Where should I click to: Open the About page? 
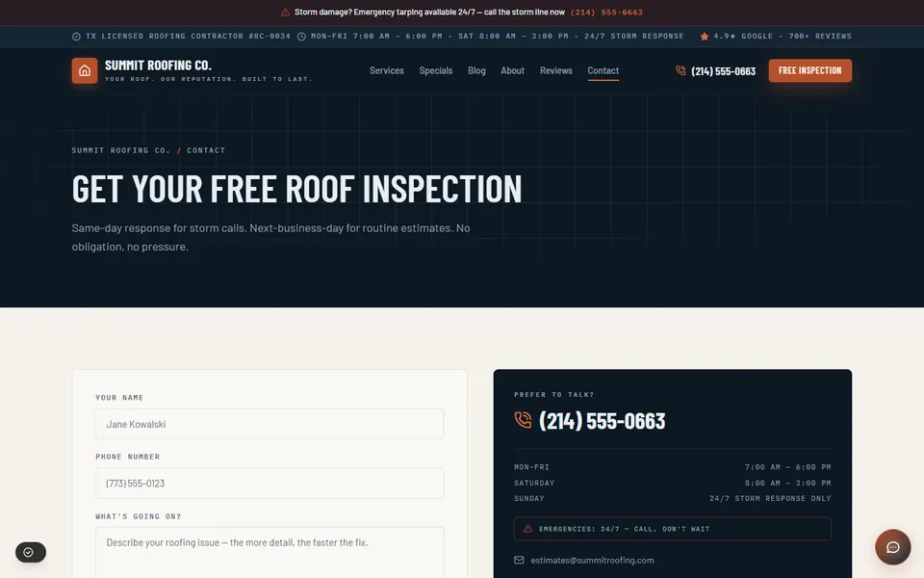pyautogui.click(x=513, y=70)
